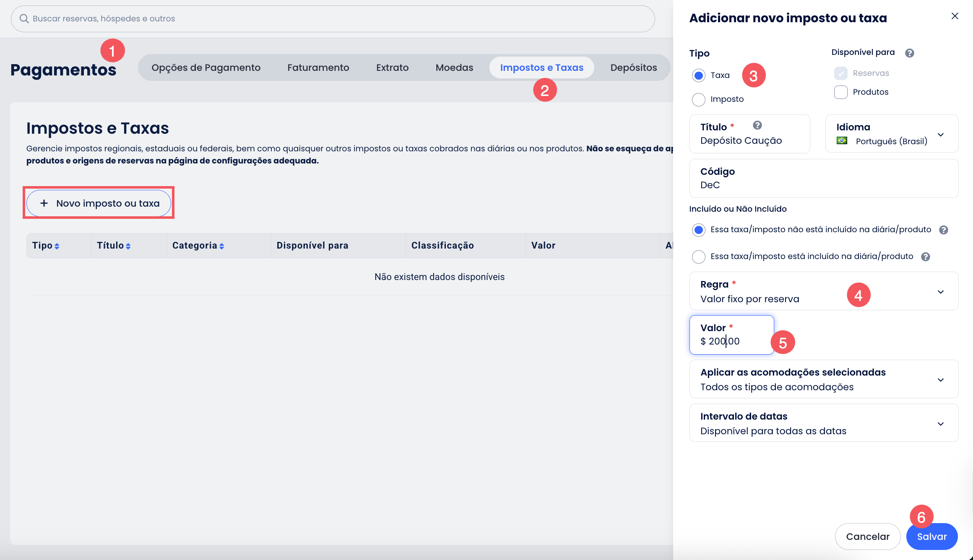
Task: Sort table by Categoria column
Action: [x=221, y=246]
